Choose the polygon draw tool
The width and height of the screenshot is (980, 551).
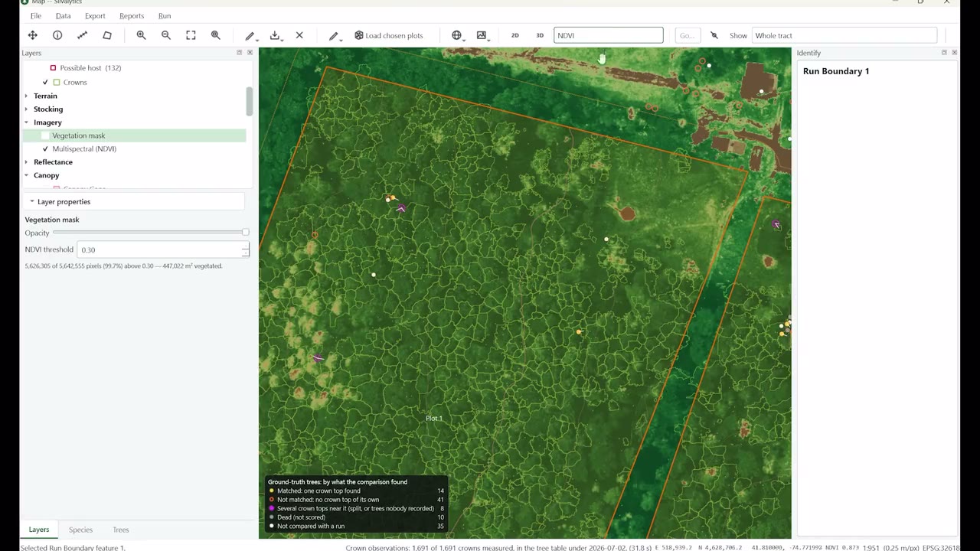coord(107,35)
